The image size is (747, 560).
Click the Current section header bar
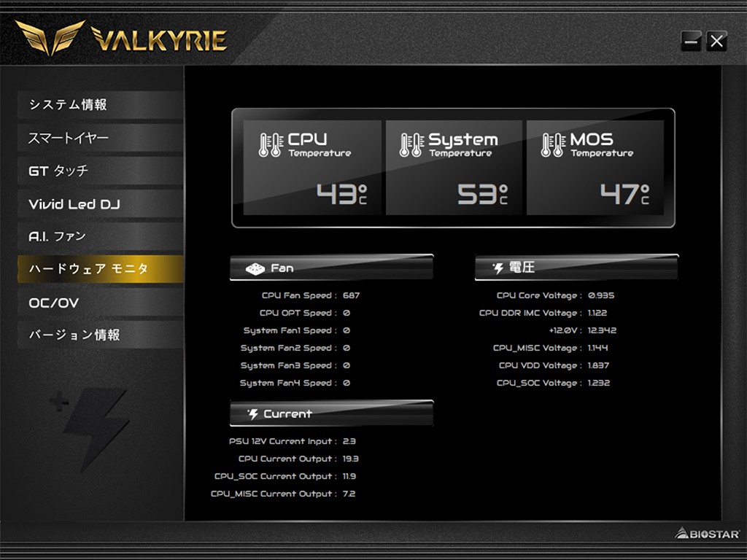(332, 413)
